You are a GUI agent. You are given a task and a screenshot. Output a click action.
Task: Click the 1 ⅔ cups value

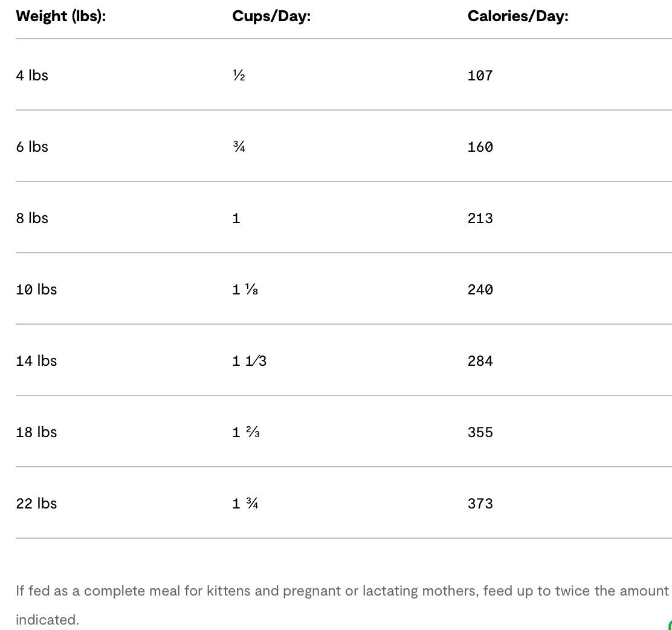click(246, 432)
